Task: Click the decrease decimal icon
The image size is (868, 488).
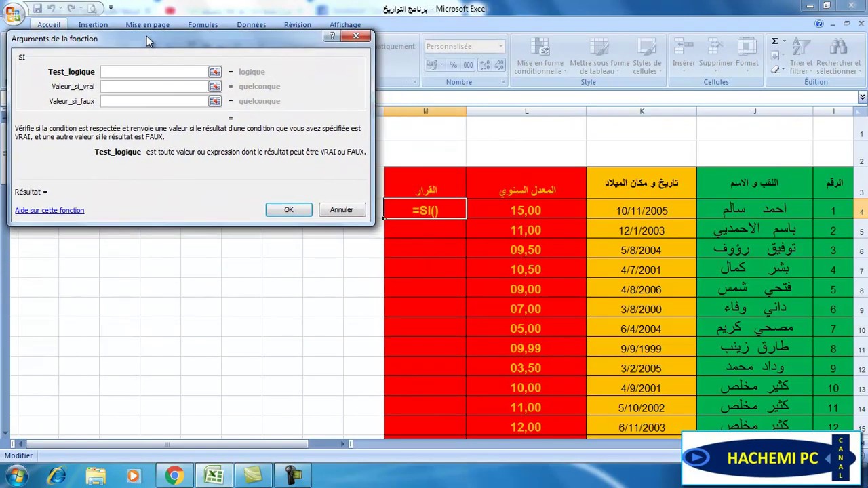Action: tap(499, 65)
